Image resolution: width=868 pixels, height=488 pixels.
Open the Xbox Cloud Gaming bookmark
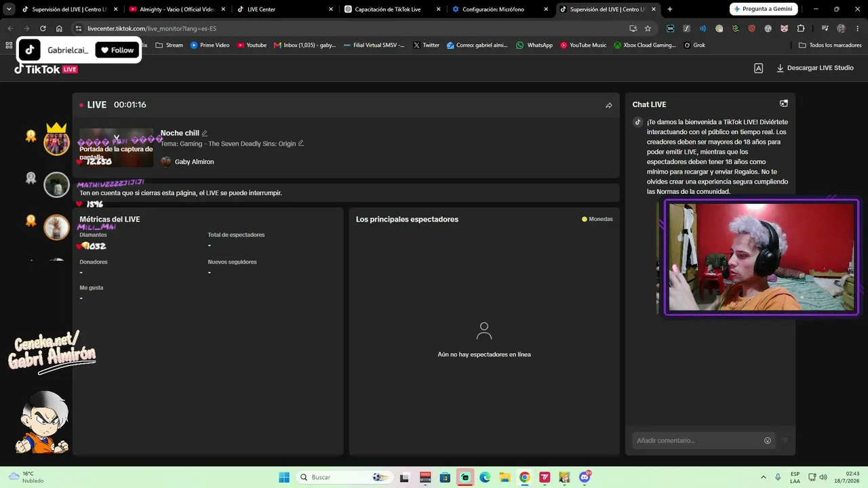point(645,45)
